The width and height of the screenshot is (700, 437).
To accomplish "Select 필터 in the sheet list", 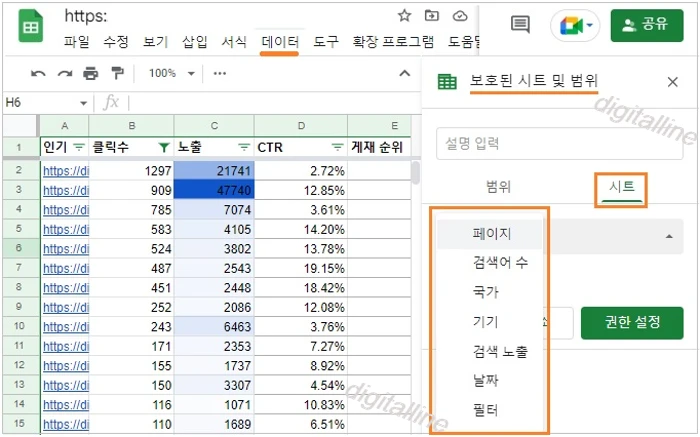I will coord(490,410).
